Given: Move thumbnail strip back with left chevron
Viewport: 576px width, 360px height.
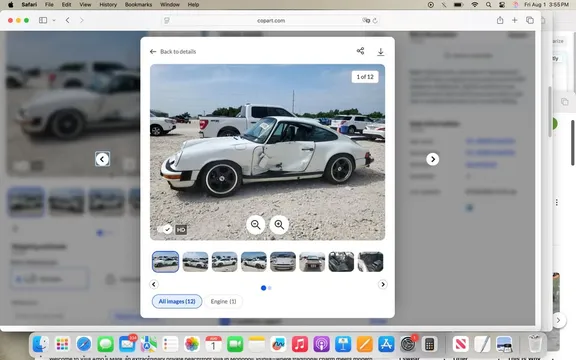Looking at the screenshot, I should point(154,284).
